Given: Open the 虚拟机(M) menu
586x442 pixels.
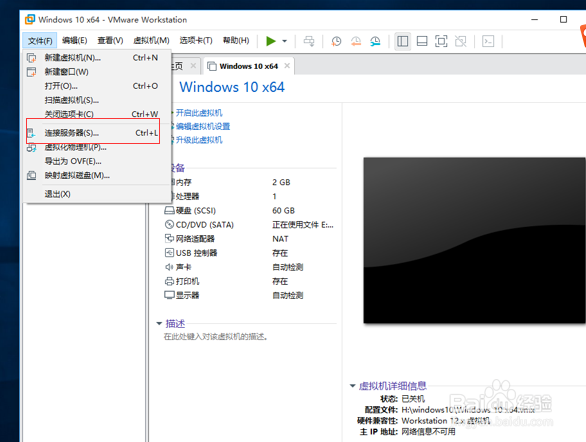Looking at the screenshot, I should pyautogui.click(x=151, y=40).
